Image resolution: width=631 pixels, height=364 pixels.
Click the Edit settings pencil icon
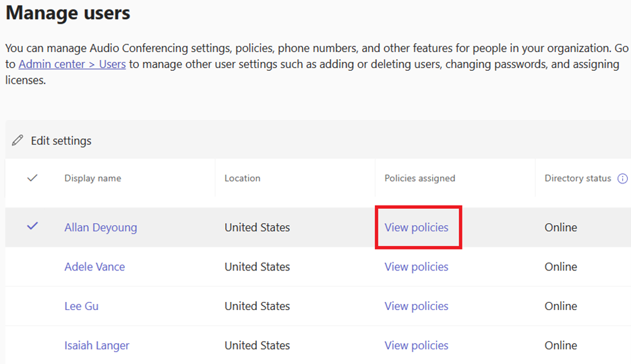(x=18, y=141)
